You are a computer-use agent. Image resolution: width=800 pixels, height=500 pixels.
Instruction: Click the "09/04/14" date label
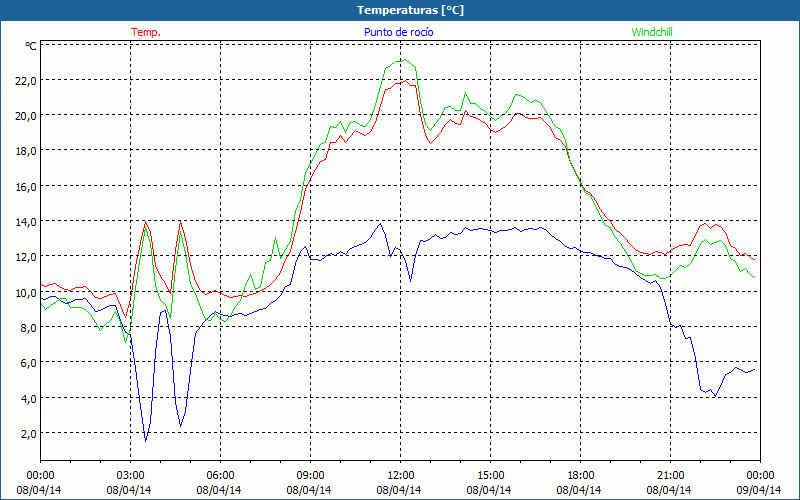tap(759, 490)
